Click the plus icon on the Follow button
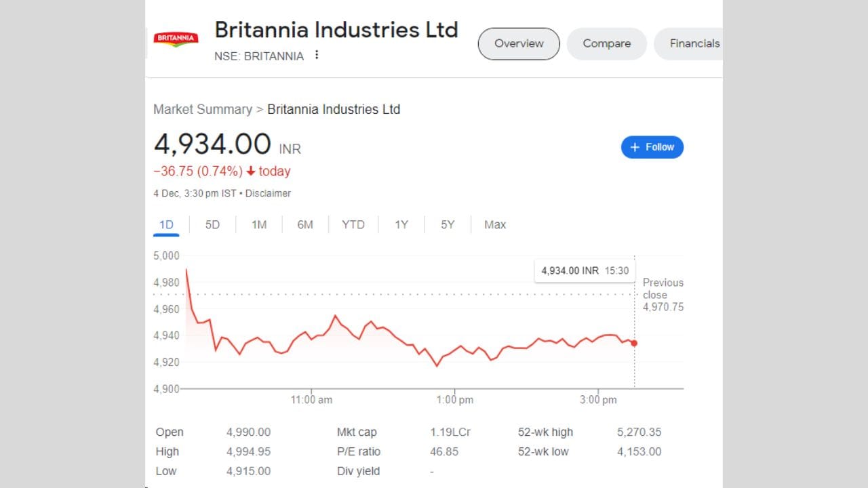The height and width of the screenshot is (488, 868). click(x=635, y=147)
